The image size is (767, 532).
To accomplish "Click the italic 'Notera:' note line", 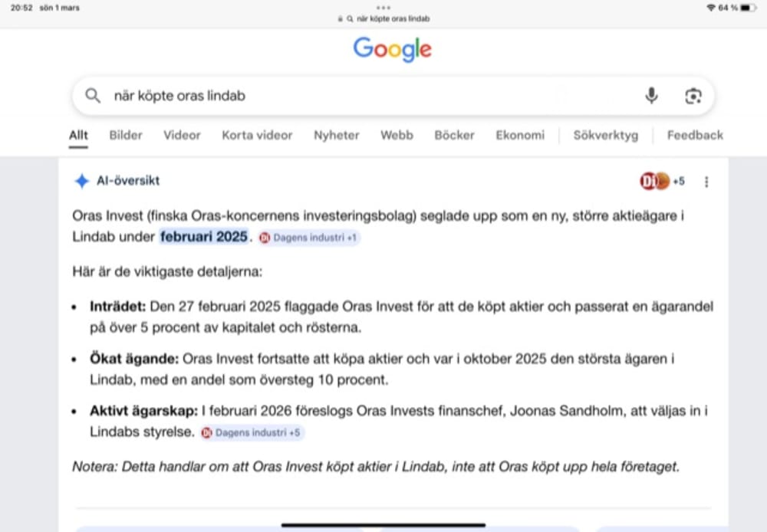I will 376,467.
